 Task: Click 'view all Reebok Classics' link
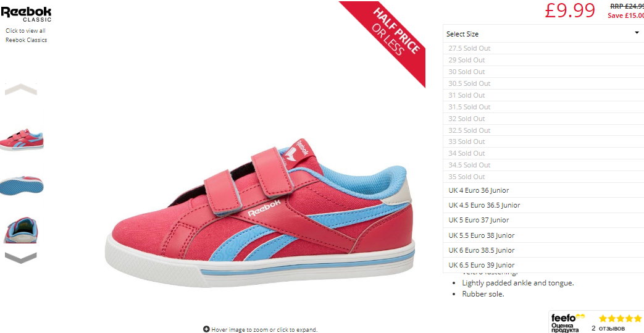26,35
